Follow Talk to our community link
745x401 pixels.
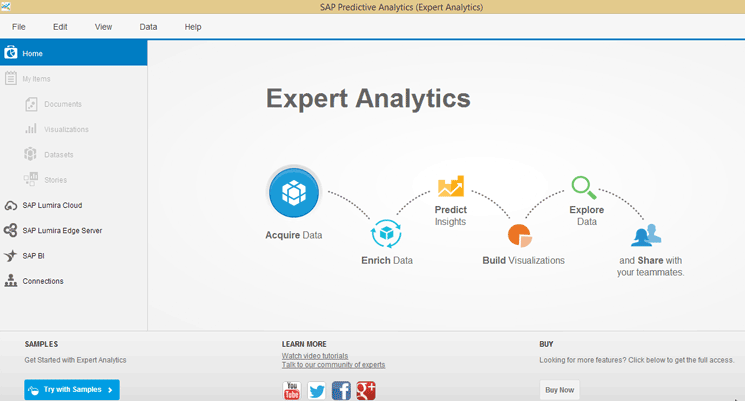click(x=333, y=364)
